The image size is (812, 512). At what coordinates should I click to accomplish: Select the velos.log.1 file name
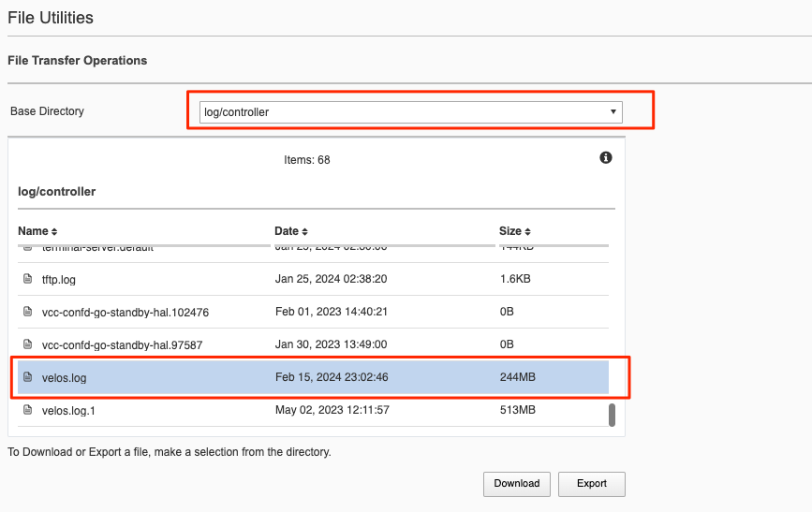click(68, 411)
